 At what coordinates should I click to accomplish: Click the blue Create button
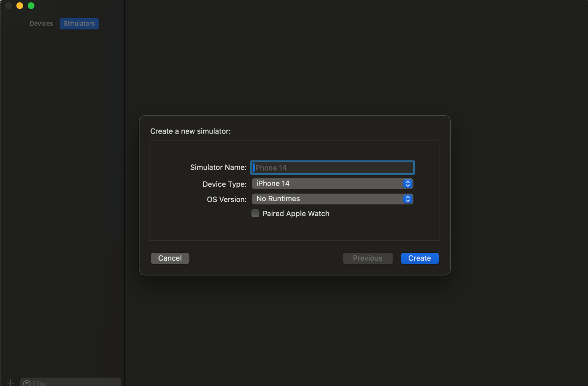click(420, 258)
